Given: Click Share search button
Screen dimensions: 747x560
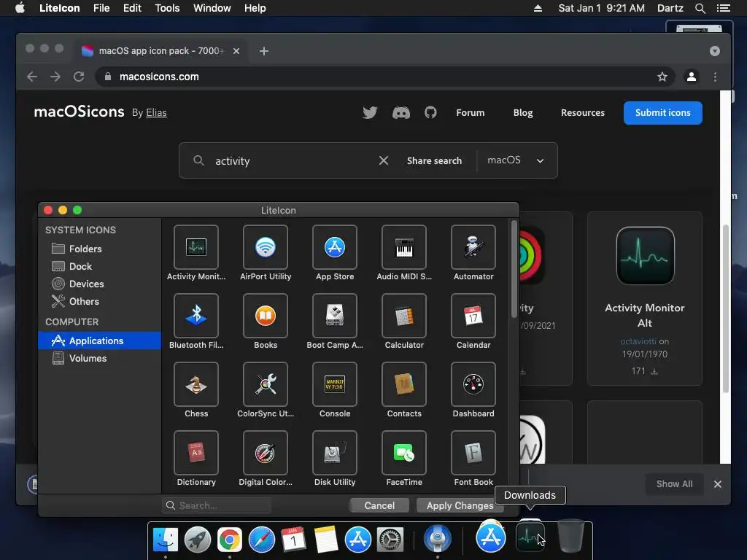Looking at the screenshot, I should [434, 161].
